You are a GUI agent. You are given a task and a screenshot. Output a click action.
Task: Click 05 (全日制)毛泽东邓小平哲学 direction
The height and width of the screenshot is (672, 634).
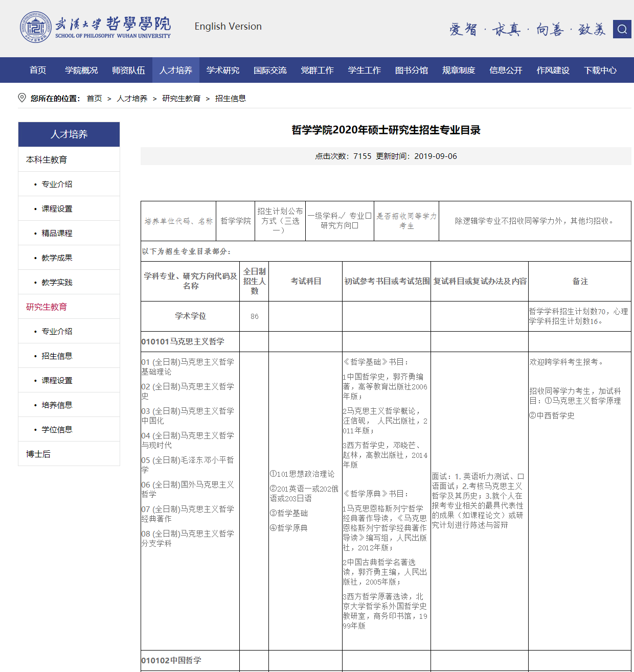(188, 465)
